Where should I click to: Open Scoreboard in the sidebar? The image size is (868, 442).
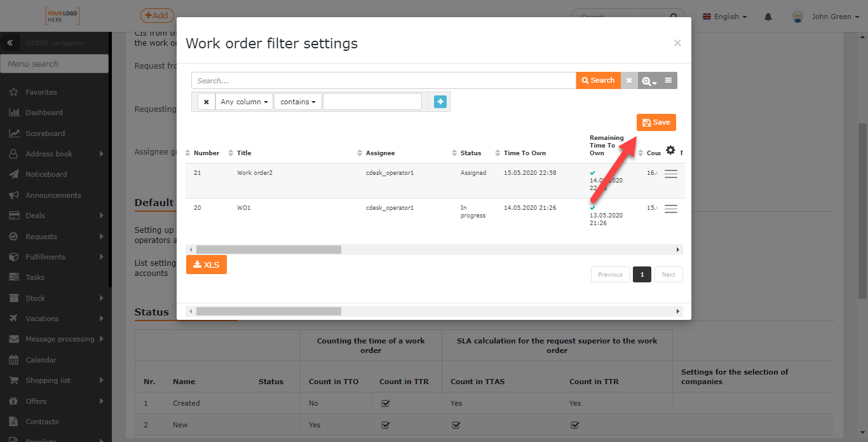point(45,134)
